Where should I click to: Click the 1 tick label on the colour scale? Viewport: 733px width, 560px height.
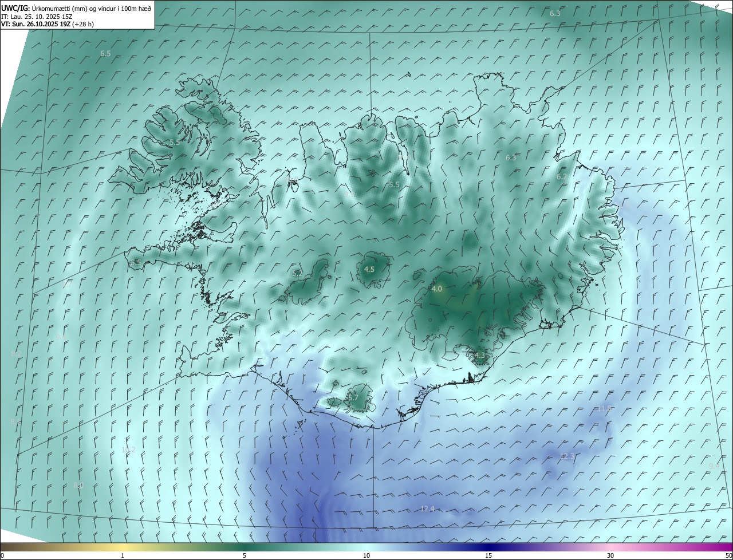tap(123, 555)
